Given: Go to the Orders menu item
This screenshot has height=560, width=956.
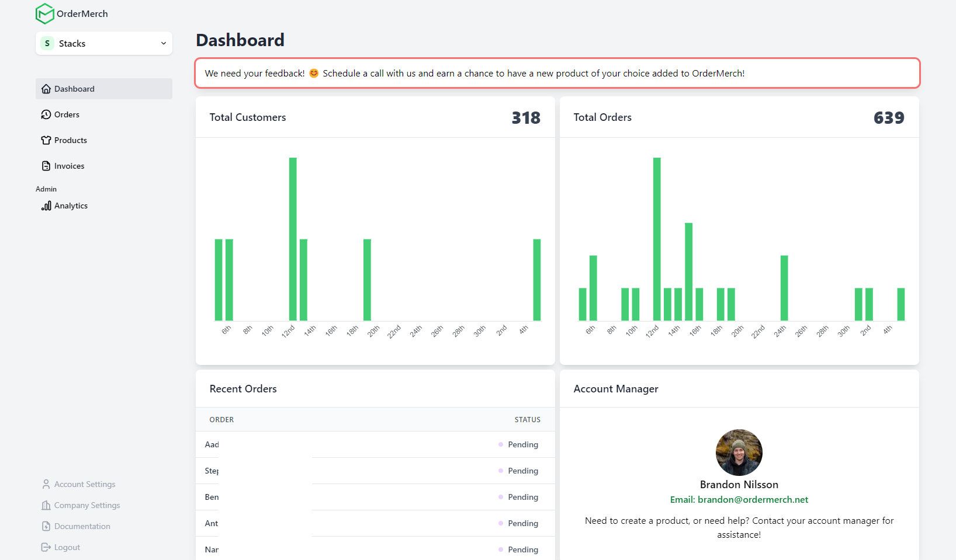Looking at the screenshot, I should (x=67, y=114).
